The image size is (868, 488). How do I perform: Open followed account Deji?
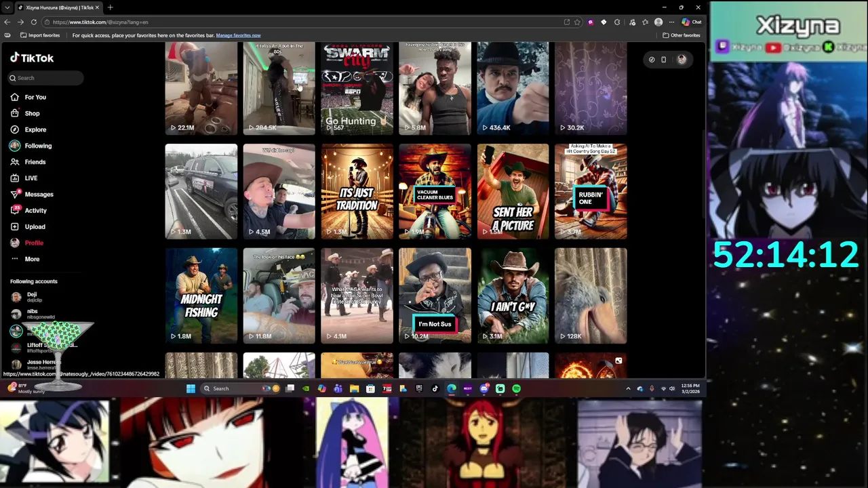[x=26, y=297]
